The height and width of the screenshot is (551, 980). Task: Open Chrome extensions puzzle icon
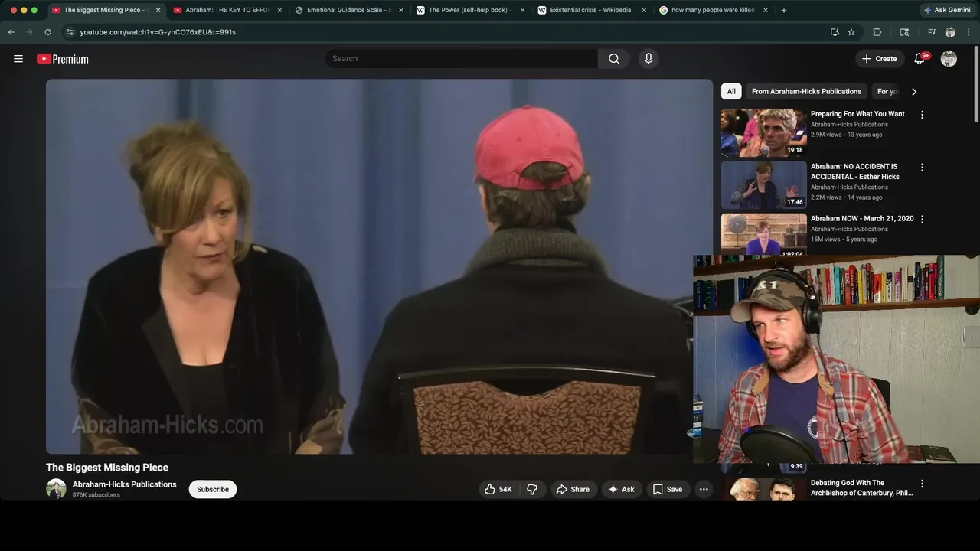click(877, 32)
